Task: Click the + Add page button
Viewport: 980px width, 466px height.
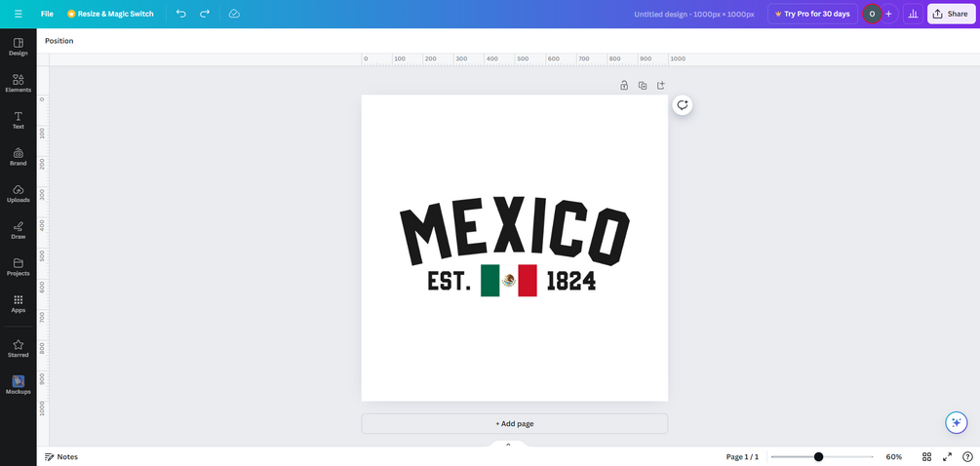Action: pyautogui.click(x=514, y=423)
